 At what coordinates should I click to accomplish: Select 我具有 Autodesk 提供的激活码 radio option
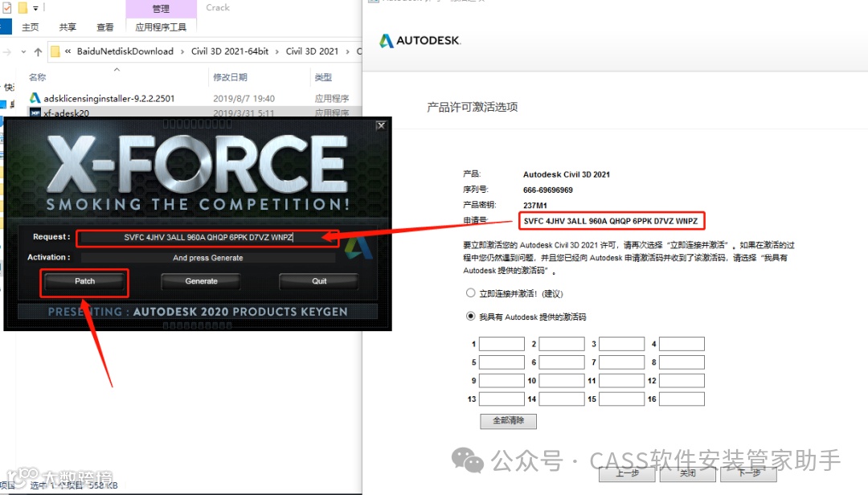[x=470, y=316]
